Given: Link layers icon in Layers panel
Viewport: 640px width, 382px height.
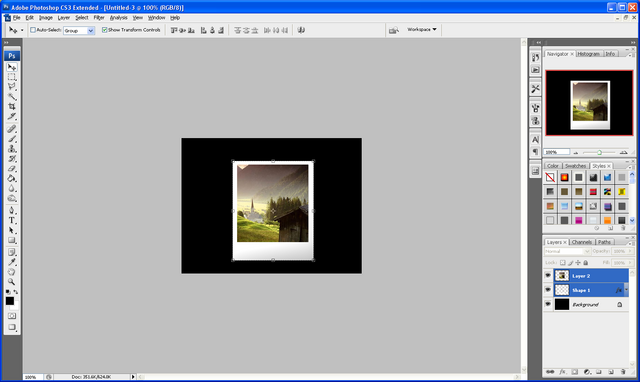Looking at the screenshot, I should tap(550, 372).
